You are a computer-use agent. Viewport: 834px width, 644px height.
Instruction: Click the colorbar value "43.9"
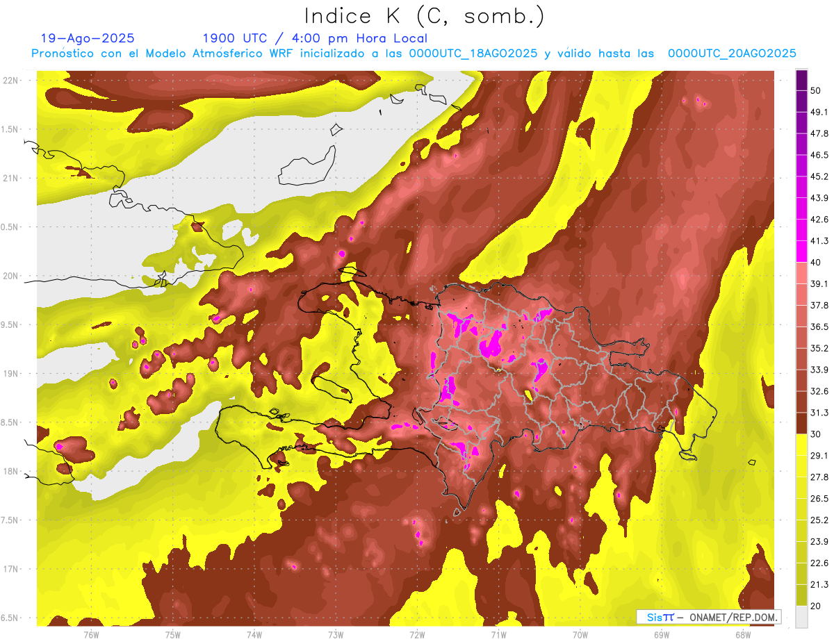[x=819, y=198]
